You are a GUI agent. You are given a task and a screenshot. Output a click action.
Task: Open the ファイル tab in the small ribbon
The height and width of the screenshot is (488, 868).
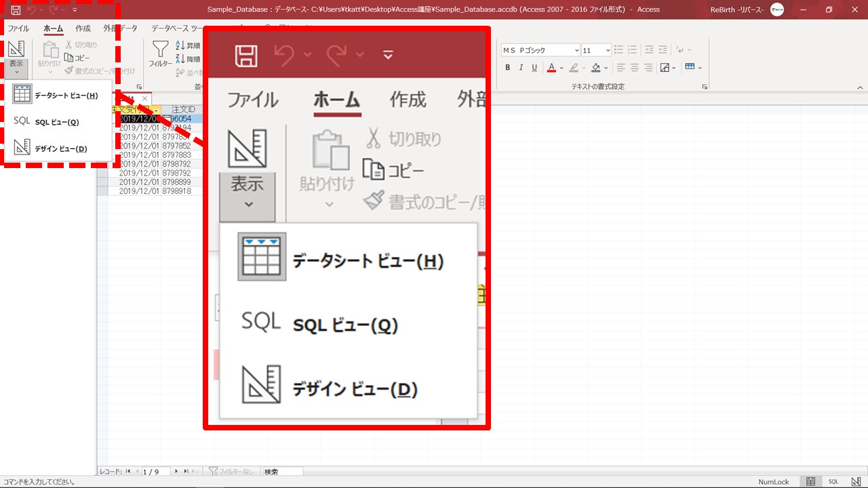[18, 28]
